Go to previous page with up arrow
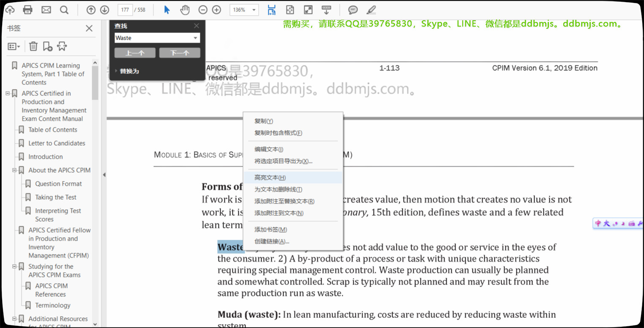This screenshot has height=328, width=644. (x=91, y=10)
